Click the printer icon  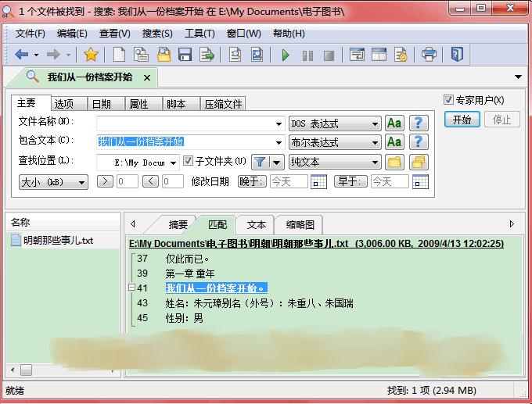click(429, 54)
